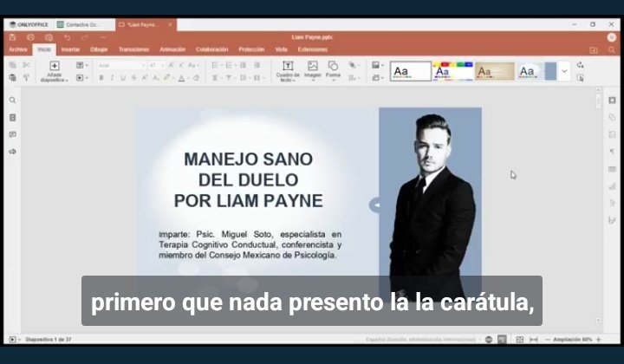Toggle Underline formatting
This screenshot has width=624, height=364.
(123, 78)
